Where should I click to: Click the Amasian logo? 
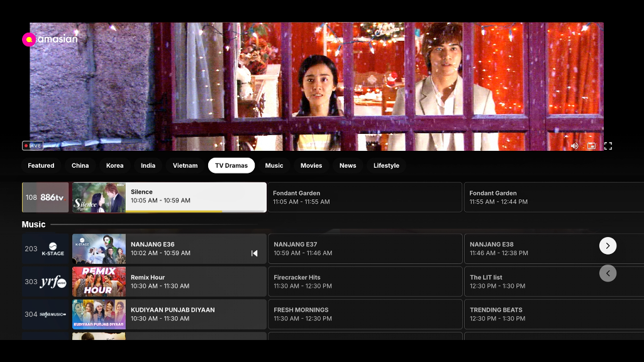tap(50, 40)
